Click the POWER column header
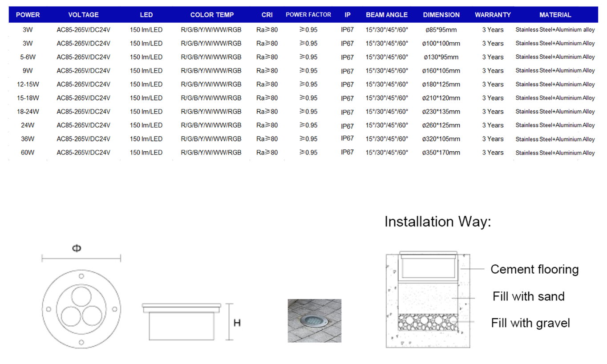Image resolution: width=607 pixels, height=364 pixels. pyautogui.click(x=28, y=15)
